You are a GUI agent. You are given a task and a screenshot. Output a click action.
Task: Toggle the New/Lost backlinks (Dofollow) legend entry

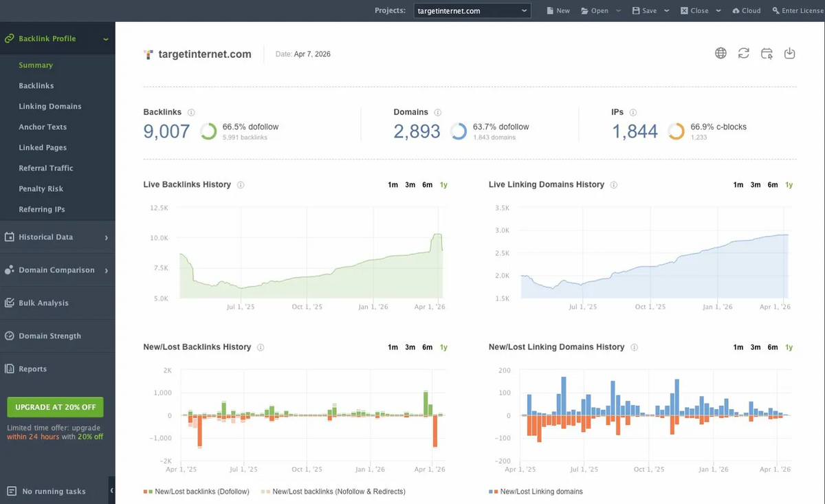click(197, 492)
